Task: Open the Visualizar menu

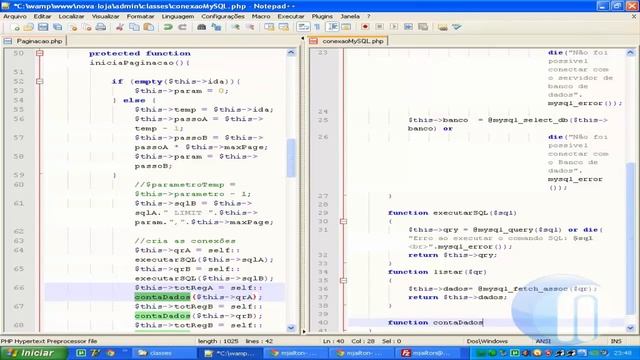Action: [x=105, y=16]
